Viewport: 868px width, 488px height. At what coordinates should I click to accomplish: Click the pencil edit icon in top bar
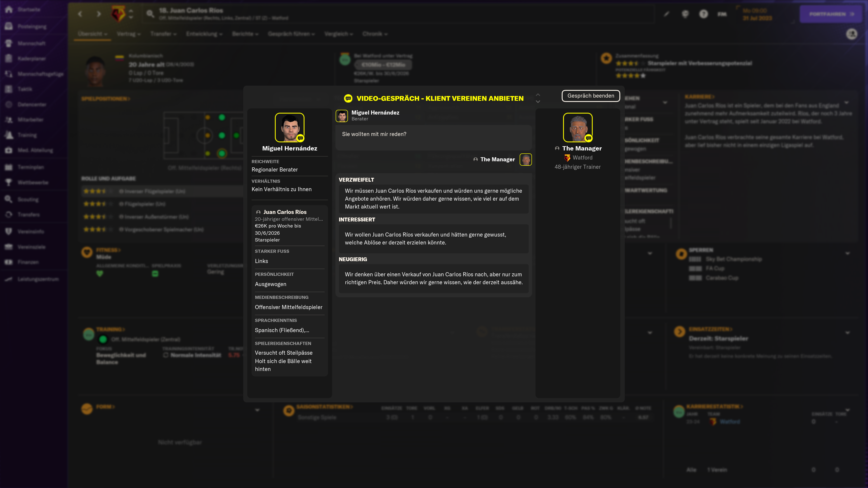667,14
